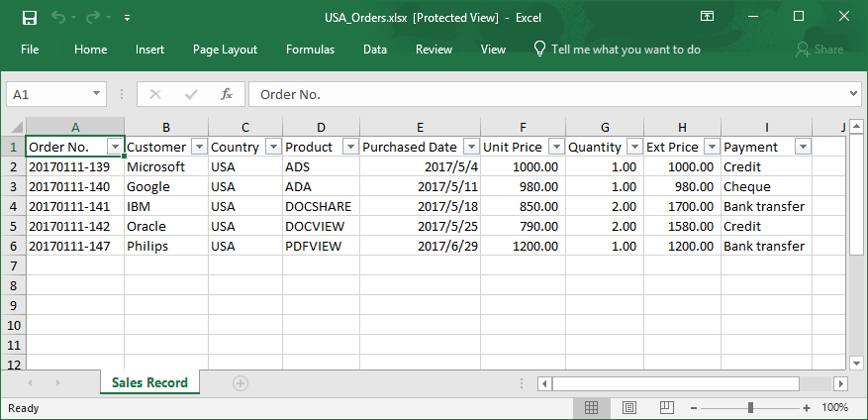Click the Select All corner triangle
This screenshot has height=420, width=868.
17,127
